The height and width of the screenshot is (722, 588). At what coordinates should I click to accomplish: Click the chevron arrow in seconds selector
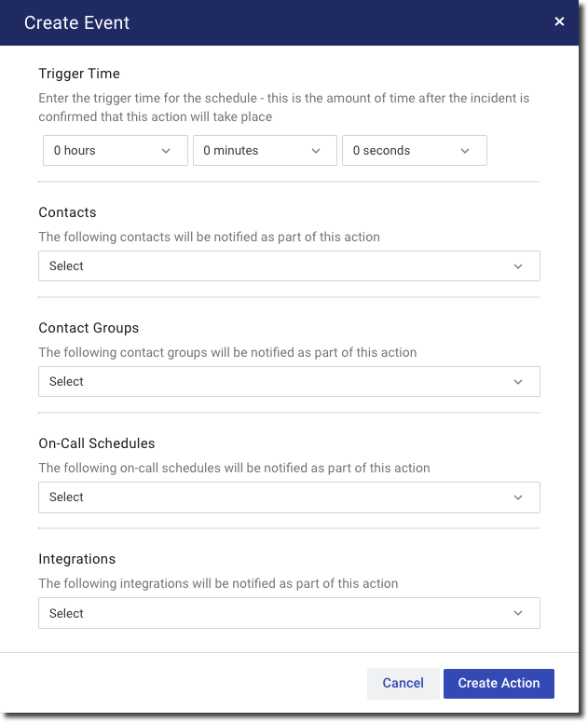pyautogui.click(x=465, y=151)
